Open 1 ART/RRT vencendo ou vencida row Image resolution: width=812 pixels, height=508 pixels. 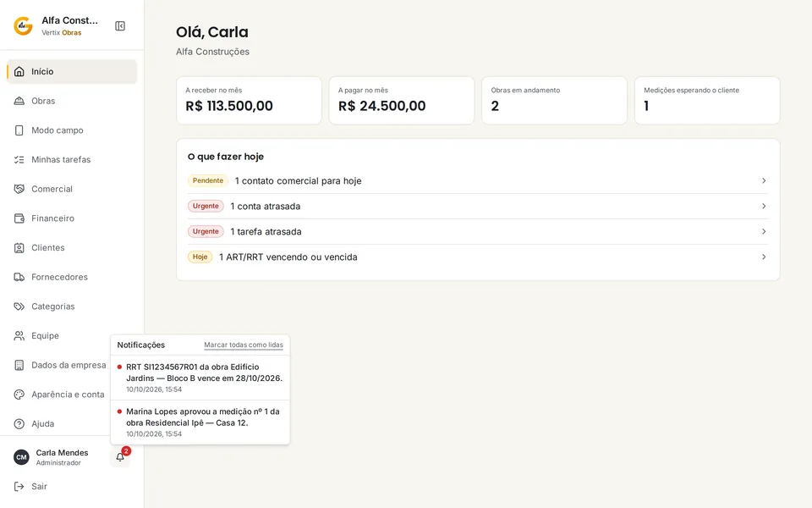click(478, 257)
